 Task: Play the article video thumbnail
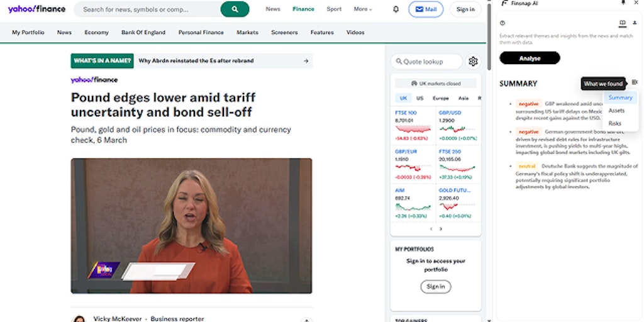tap(191, 226)
